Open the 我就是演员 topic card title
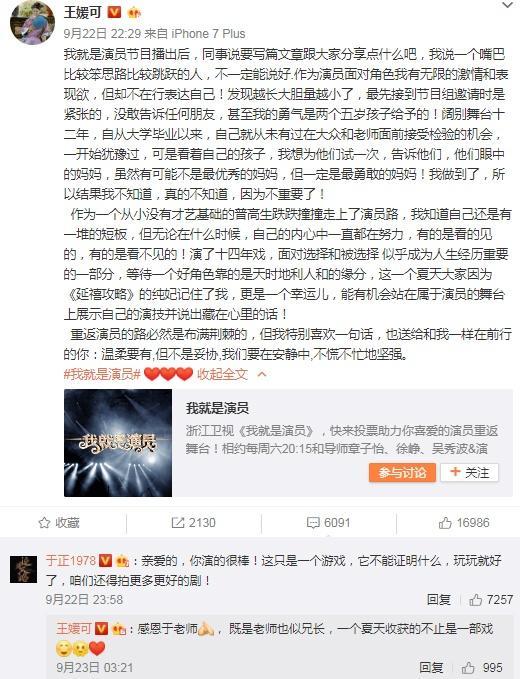The width and height of the screenshot is (520, 679). click(x=217, y=407)
